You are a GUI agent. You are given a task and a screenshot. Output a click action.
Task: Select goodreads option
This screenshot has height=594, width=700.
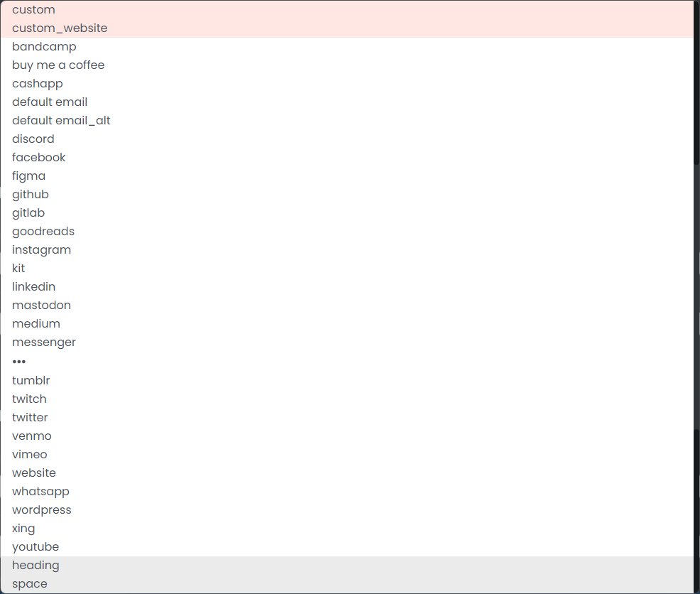[x=347, y=232]
